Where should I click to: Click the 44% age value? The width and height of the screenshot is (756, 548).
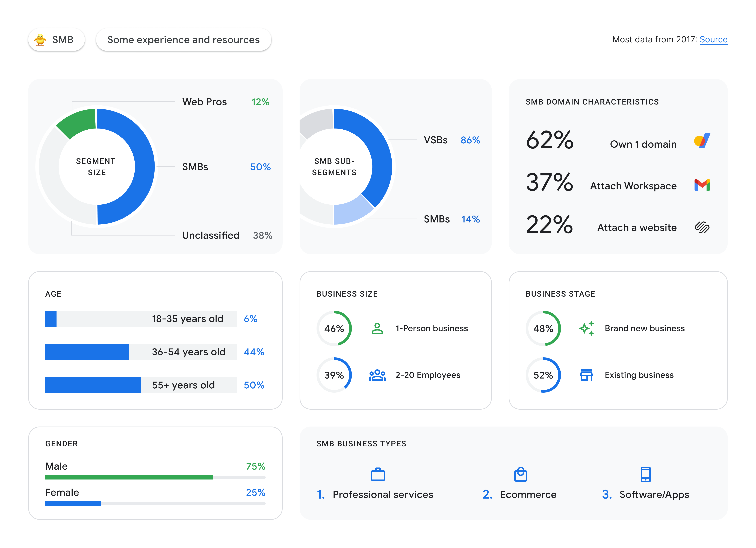[x=254, y=352]
